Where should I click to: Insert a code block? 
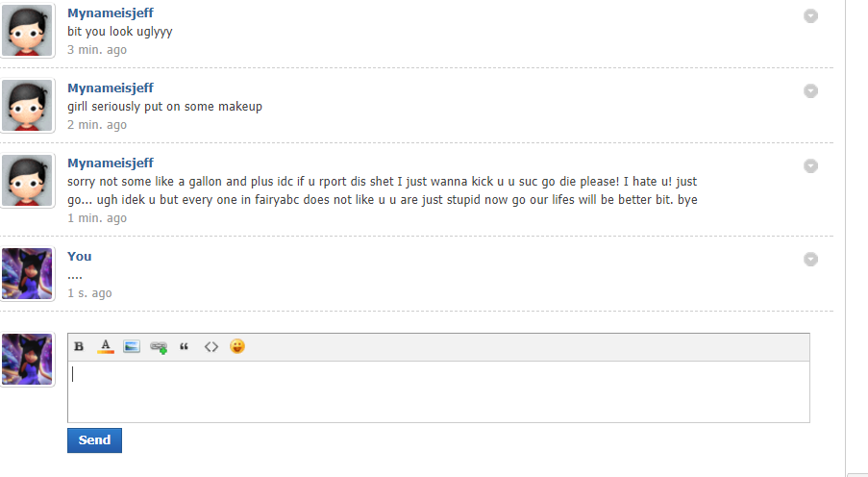[x=211, y=346]
